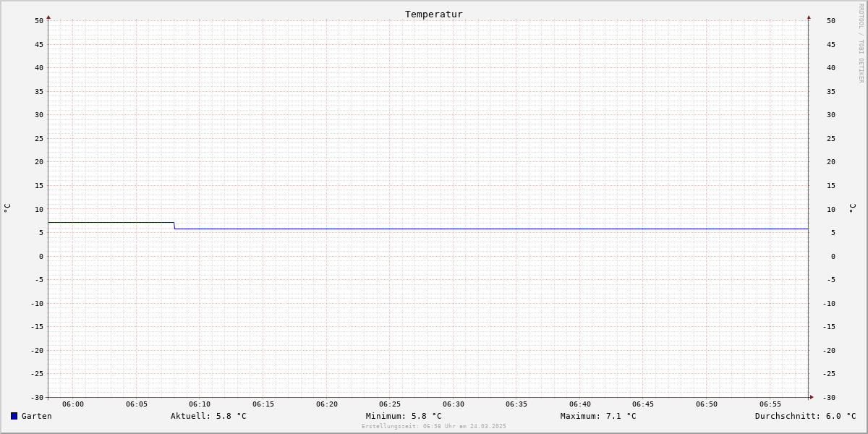Click the blue Garten legend color box
Screen dimensions: 868x434
(14, 416)
